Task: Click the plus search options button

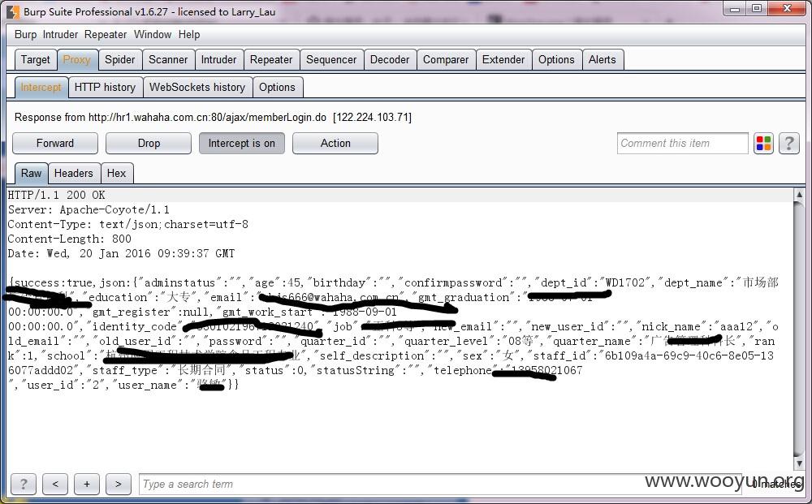Action: 87,485
